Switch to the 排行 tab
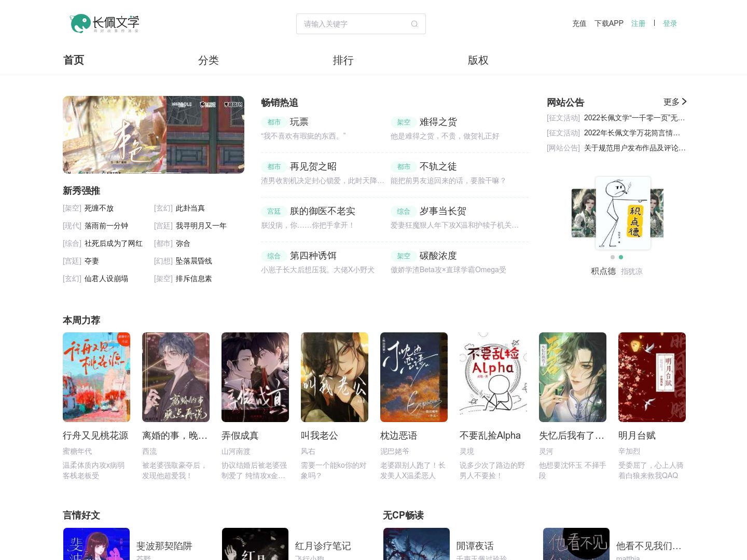 pos(343,60)
